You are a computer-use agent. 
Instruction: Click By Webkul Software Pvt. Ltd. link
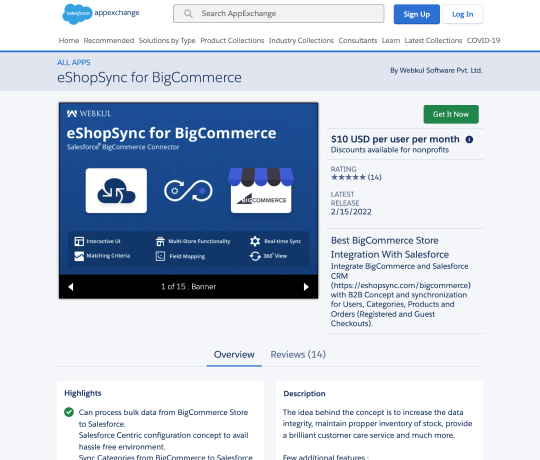436,70
